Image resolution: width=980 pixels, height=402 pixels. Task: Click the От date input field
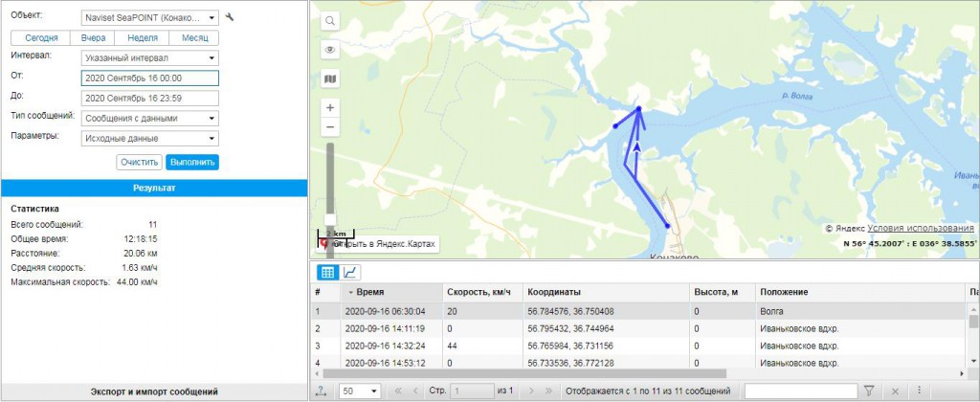click(150, 78)
